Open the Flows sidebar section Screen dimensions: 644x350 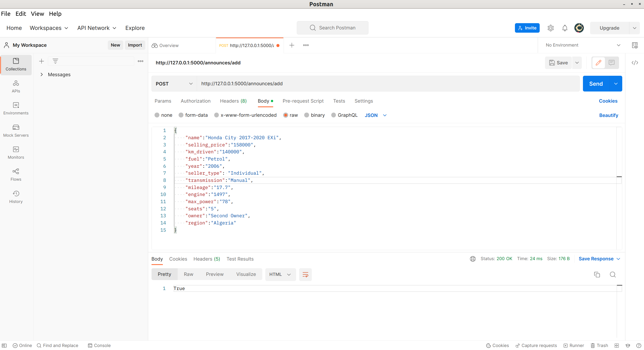coord(16,174)
